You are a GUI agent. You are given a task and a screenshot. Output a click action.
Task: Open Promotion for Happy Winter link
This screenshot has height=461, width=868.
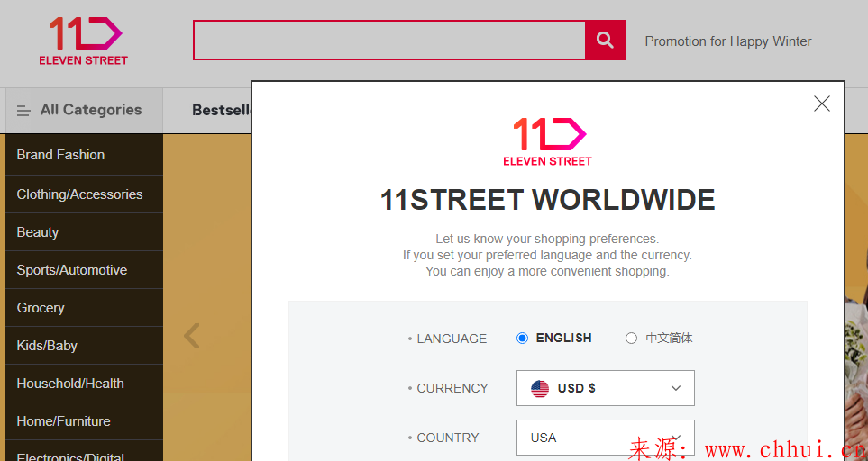coord(728,41)
